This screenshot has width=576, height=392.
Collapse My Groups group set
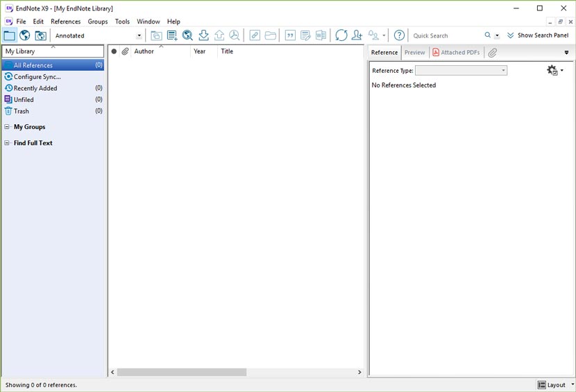click(7, 127)
